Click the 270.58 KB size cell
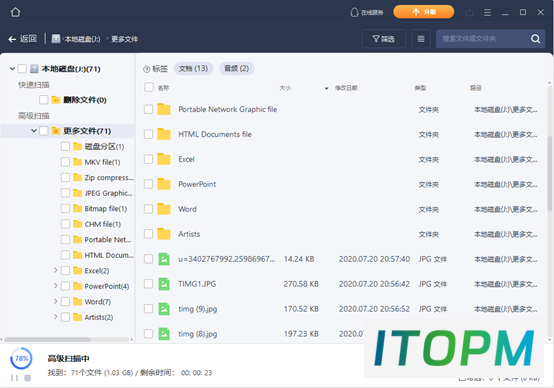Viewport: 554px width, 388px height. (301, 284)
